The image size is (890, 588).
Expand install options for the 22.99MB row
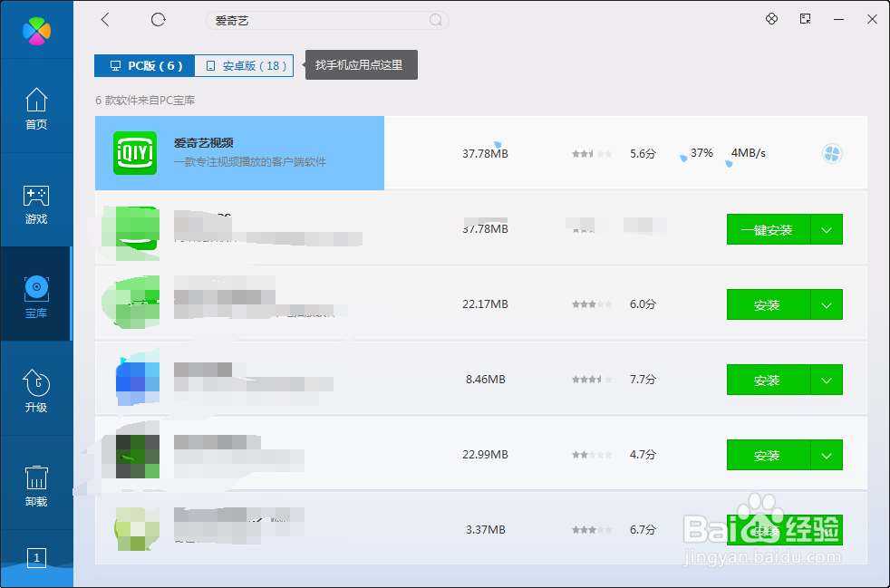point(827,455)
